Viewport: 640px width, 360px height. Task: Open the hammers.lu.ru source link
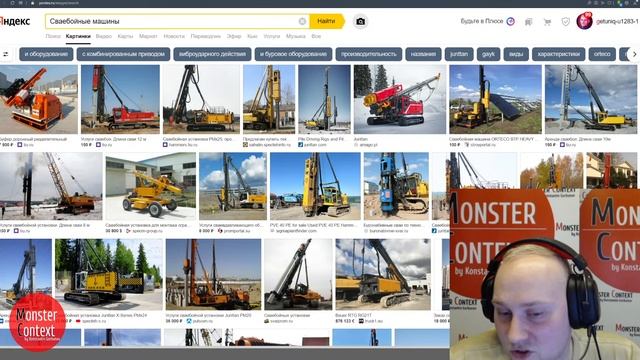(x=182, y=145)
